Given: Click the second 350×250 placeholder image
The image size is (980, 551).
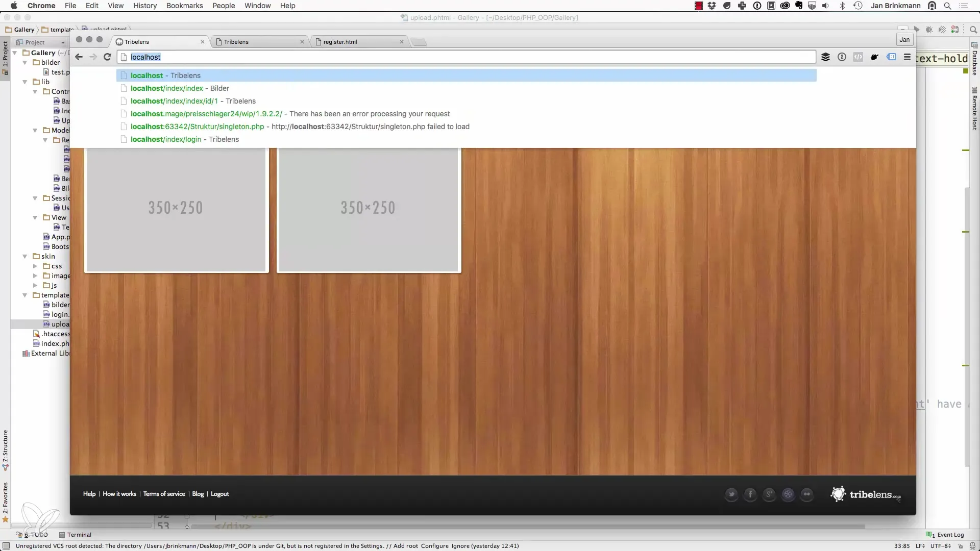Looking at the screenshot, I should (369, 210).
